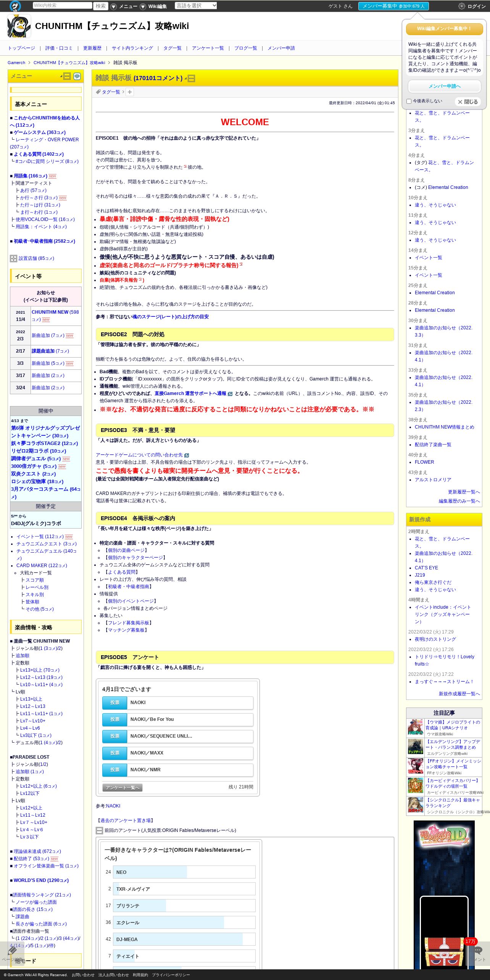Click the small arrow beside メニュー header

61,76
